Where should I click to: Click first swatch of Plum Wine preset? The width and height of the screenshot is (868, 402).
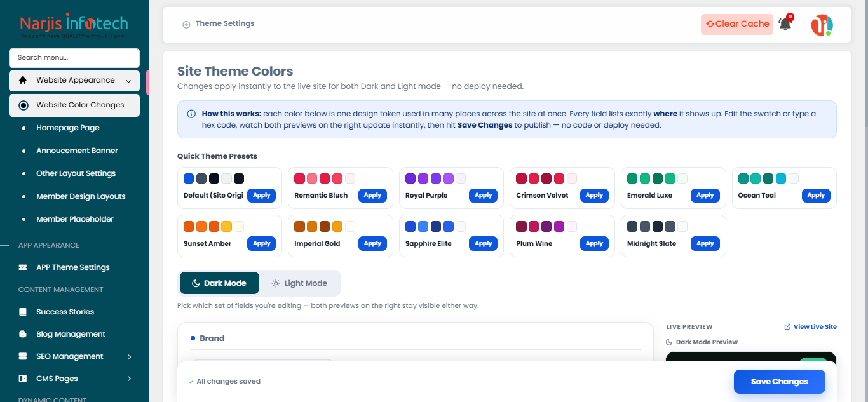(522, 227)
